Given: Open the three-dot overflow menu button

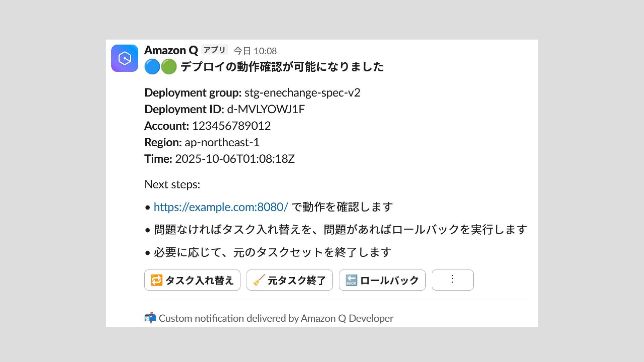Looking at the screenshot, I should click(x=452, y=280).
